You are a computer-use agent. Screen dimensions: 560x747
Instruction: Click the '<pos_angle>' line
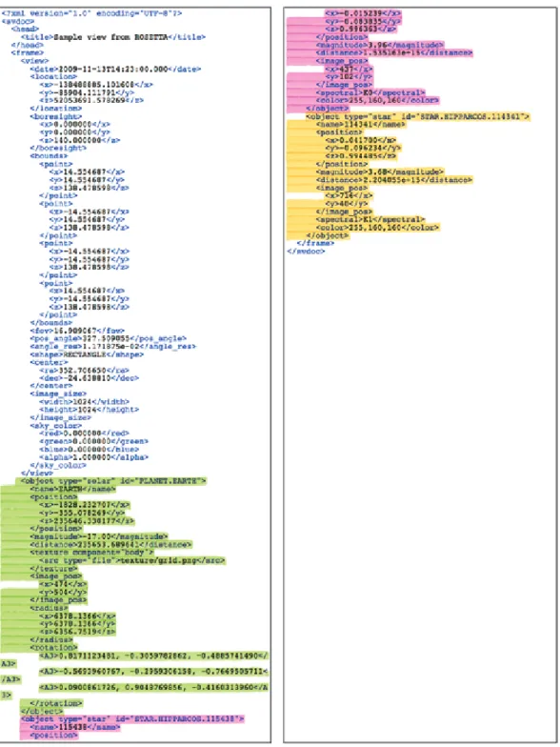click(109, 338)
